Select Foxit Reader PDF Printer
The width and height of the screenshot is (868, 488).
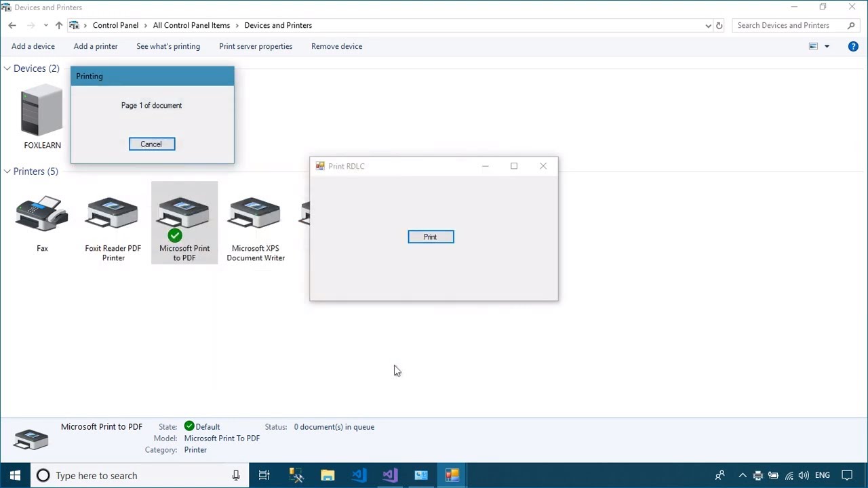coord(113,229)
